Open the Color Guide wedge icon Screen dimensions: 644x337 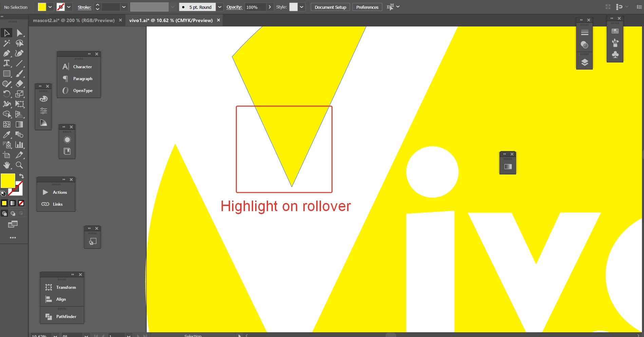point(43,123)
